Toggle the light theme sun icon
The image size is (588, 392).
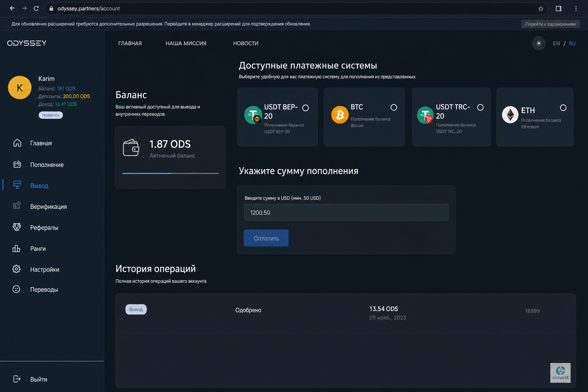539,43
